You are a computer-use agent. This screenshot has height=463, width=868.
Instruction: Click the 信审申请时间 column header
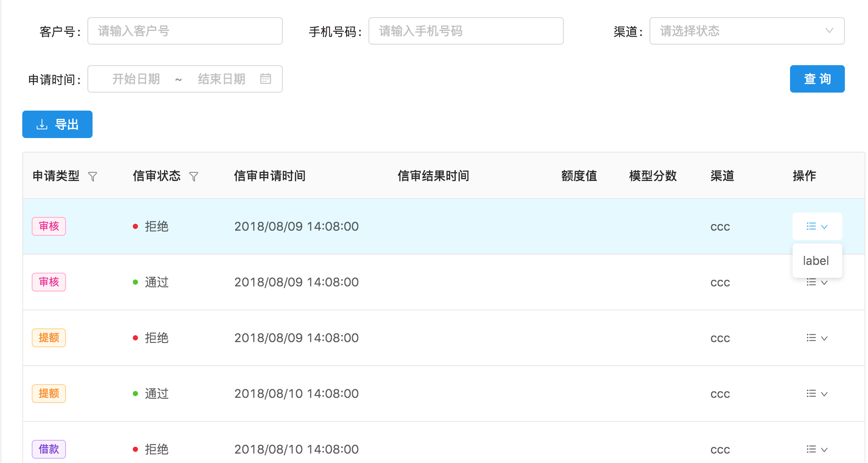click(270, 176)
